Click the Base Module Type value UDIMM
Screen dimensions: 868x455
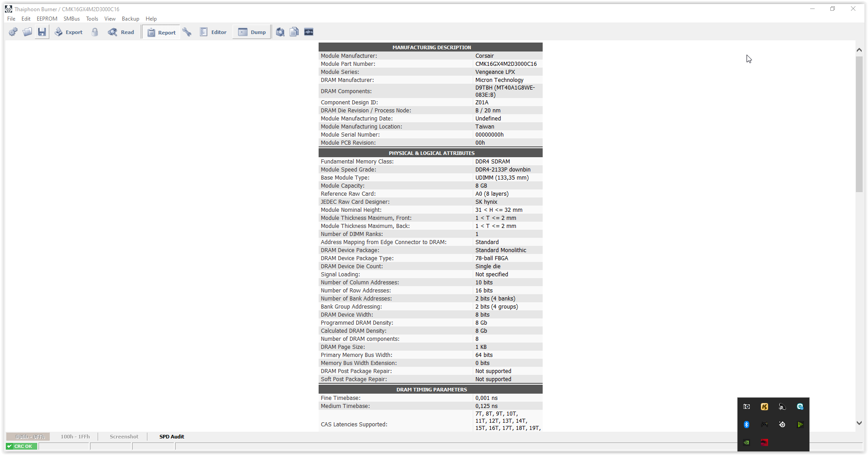[x=502, y=178]
